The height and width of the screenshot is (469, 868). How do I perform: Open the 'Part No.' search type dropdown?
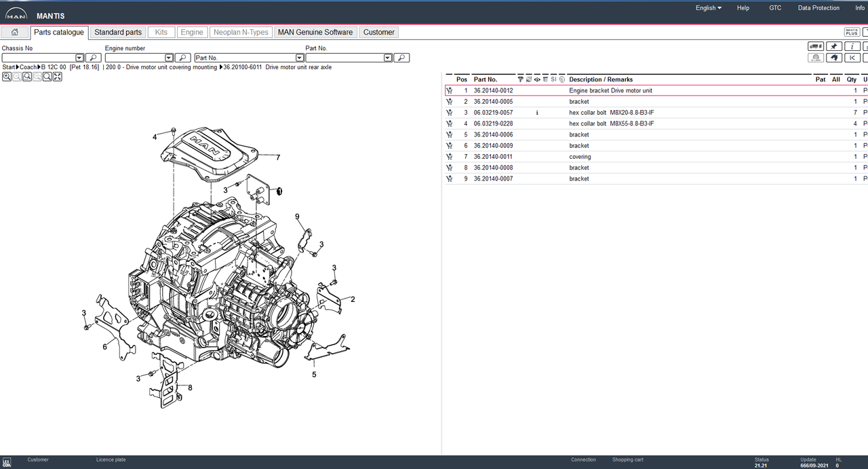299,58
